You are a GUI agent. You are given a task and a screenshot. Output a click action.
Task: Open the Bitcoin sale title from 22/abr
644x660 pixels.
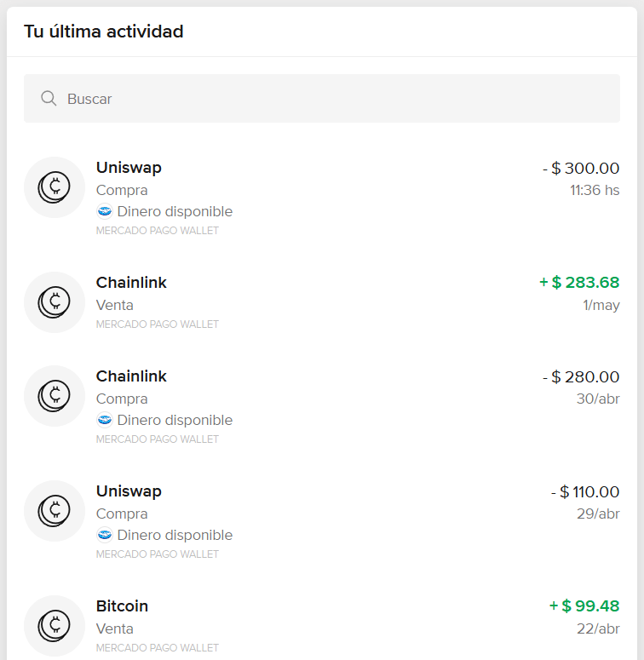pyautogui.click(x=122, y=606)
